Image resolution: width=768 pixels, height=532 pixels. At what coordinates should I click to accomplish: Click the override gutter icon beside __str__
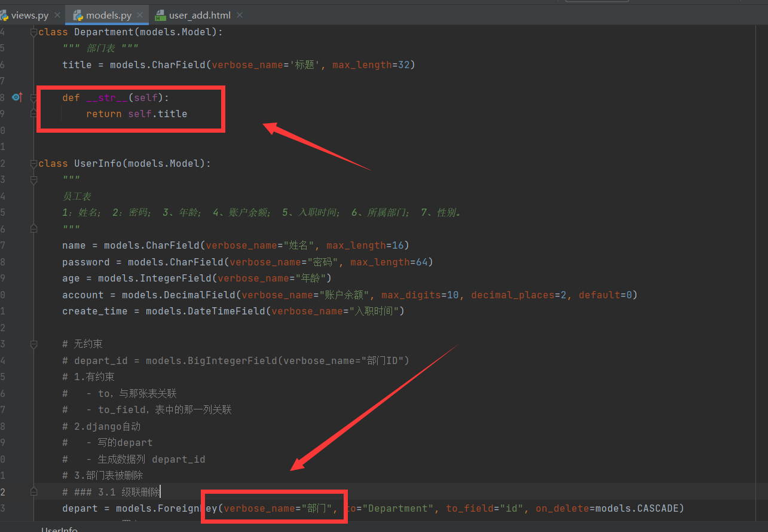click(x=17, y=97)
